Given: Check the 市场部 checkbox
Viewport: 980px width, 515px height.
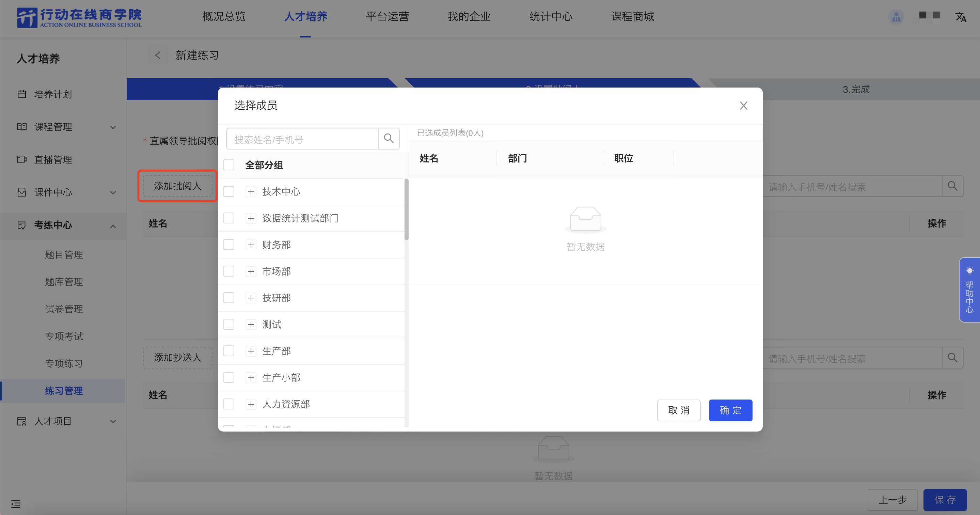Looking at the screenshot, I should pyautogui.click(x=228, y=271).
